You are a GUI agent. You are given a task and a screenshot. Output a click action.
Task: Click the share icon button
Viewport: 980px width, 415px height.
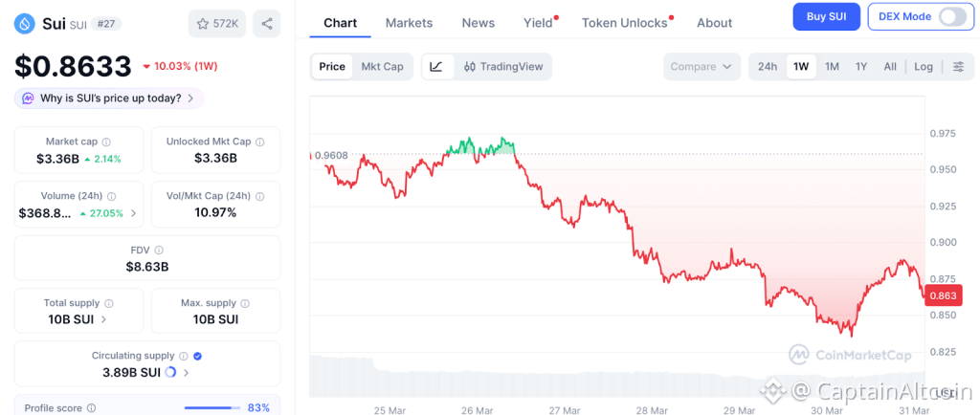pyautogui.click(x=266, y=24)
